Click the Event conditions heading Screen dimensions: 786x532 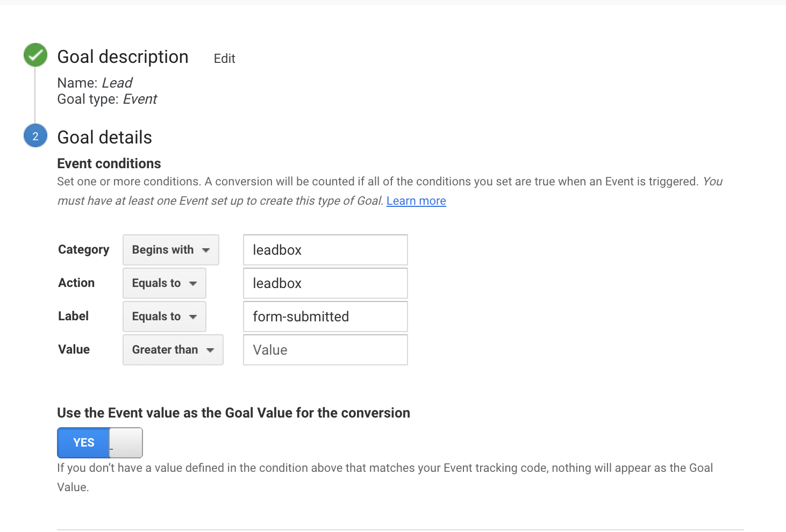(x=109, y=163)
